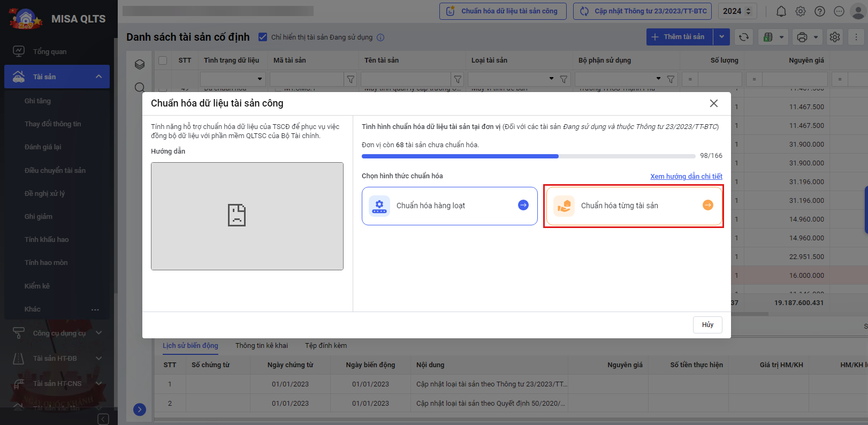
Task: Open 'Xem hướng dẫn chi tiết' link
Action: pyautogui.click(x=686, y=176)
